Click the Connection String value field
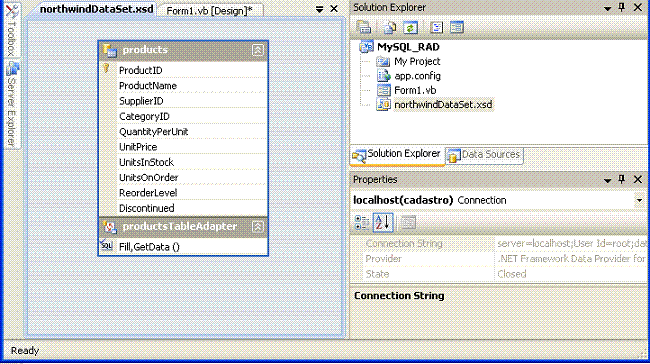 point(571,243)
